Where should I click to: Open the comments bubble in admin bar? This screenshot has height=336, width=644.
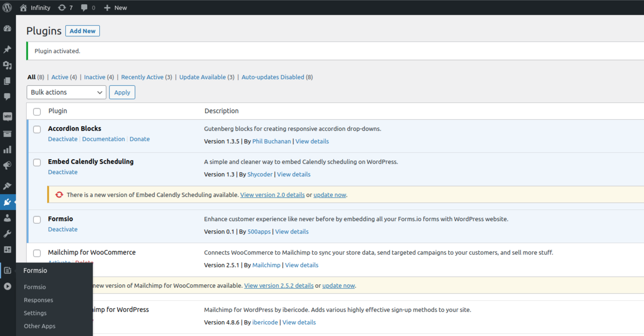click(x=88, y=7)
